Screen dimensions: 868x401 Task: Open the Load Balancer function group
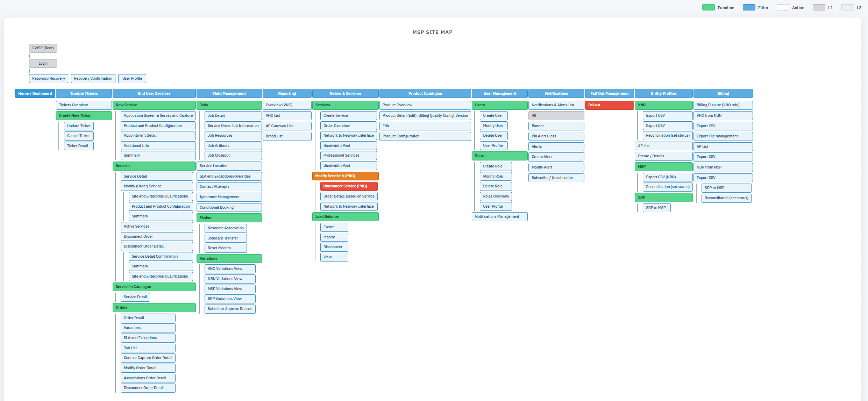[345, 216]
